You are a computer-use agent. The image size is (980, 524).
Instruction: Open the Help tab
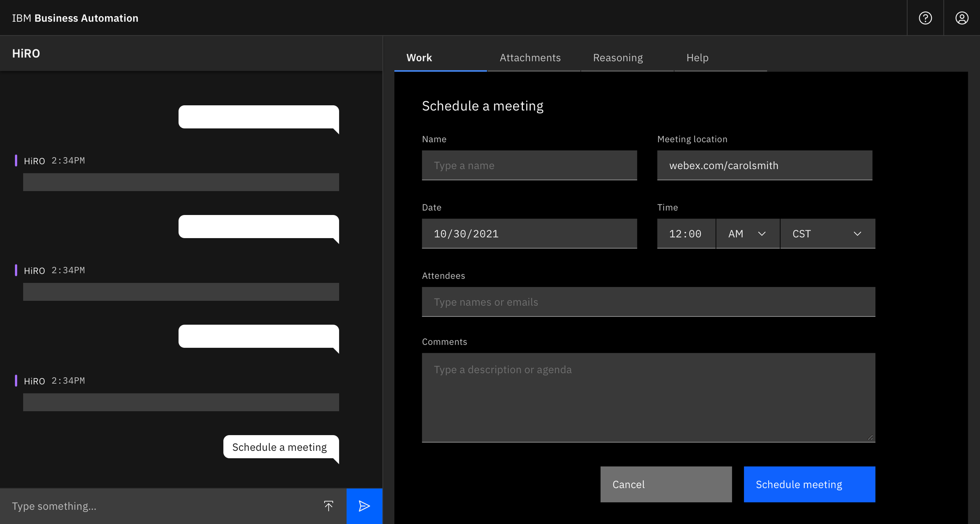click(720, 58)
